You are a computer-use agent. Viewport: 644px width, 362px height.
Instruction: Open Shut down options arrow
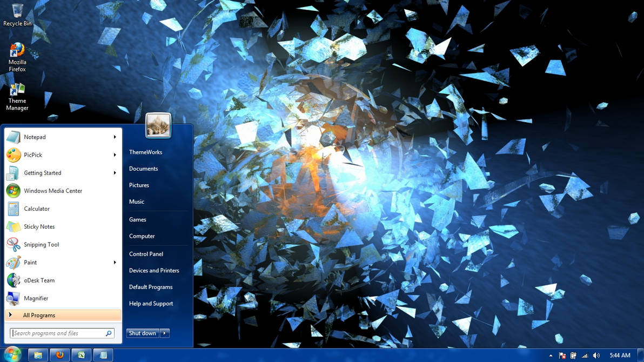coord(165,333)
